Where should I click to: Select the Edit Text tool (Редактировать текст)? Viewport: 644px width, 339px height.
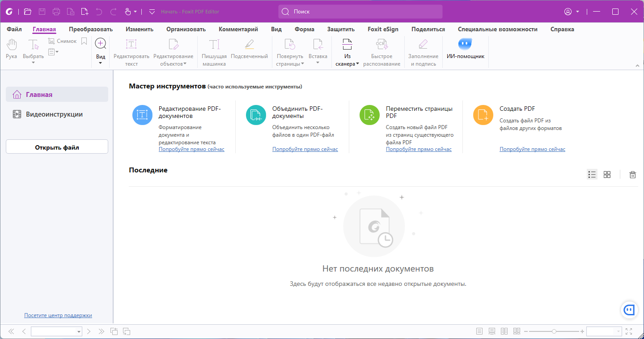(131, 50)
